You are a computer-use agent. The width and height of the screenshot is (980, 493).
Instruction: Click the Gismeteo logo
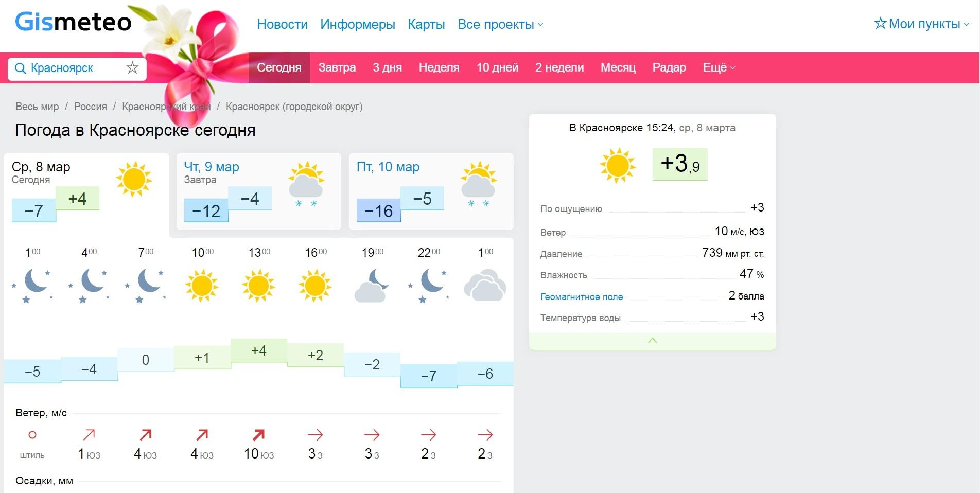coord(73,22)
